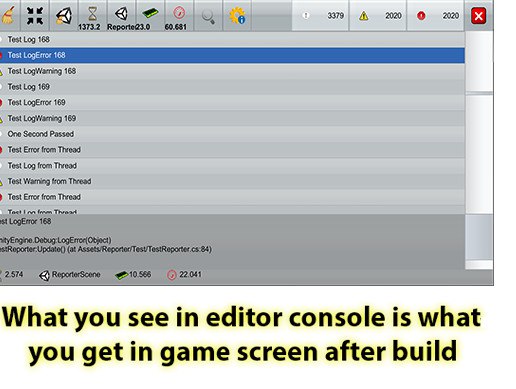Toggle show time hourglass button
The height and width of the screenshot is (389, 516).
(x=92, y=15)
